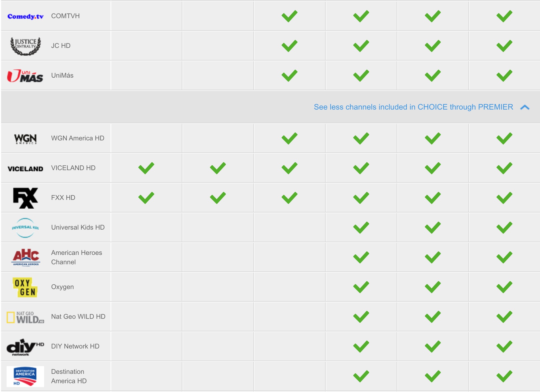Click the American Heroes Channel name
This screenshot has height=392, width=540.
tap(77, 257)
